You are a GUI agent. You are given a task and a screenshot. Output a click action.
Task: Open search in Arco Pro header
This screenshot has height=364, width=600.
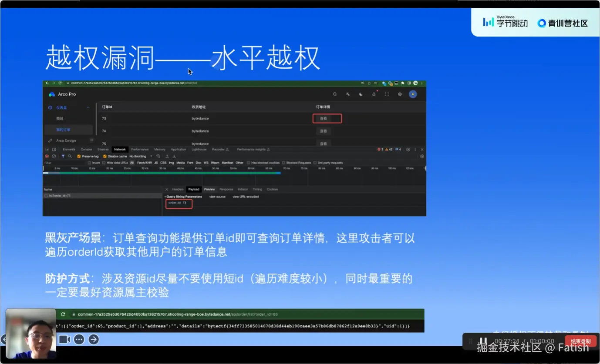tap(335, 94)
